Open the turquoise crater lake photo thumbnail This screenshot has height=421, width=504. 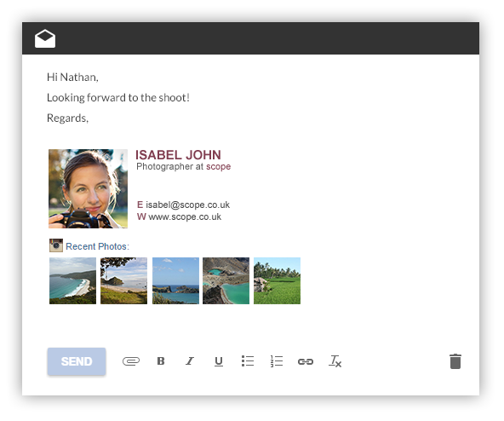tap(226, 280)
